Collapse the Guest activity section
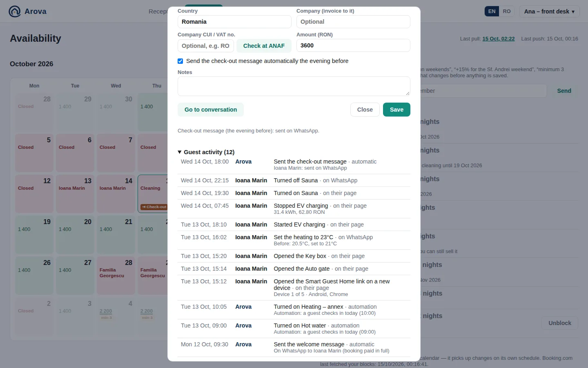 [206, 152]
